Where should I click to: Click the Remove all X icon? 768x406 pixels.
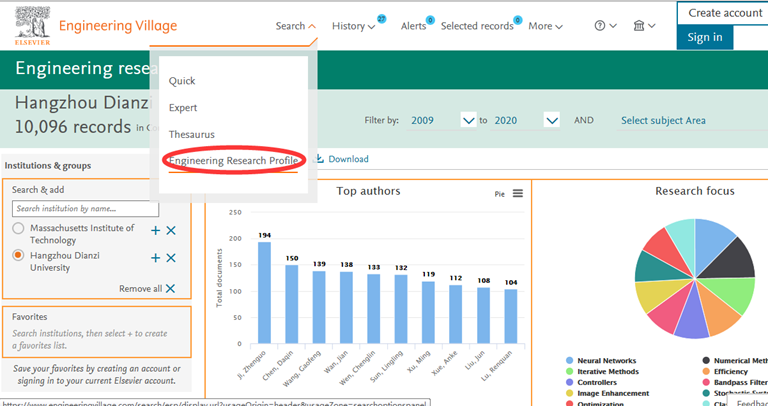[170, 288]
